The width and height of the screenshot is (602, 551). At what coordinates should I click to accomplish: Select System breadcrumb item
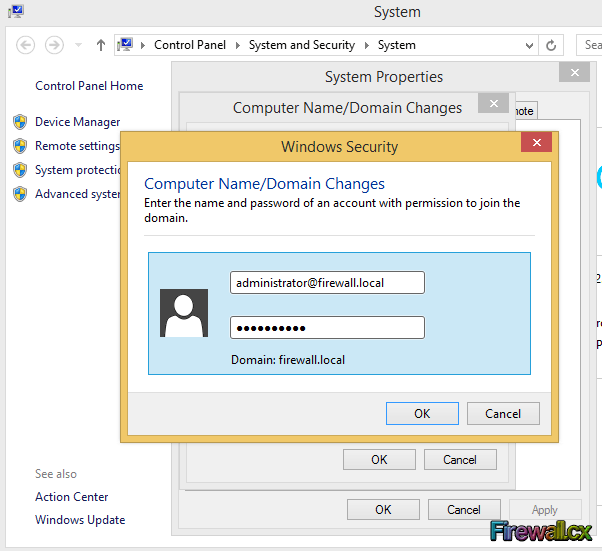(x=397, y=45)
